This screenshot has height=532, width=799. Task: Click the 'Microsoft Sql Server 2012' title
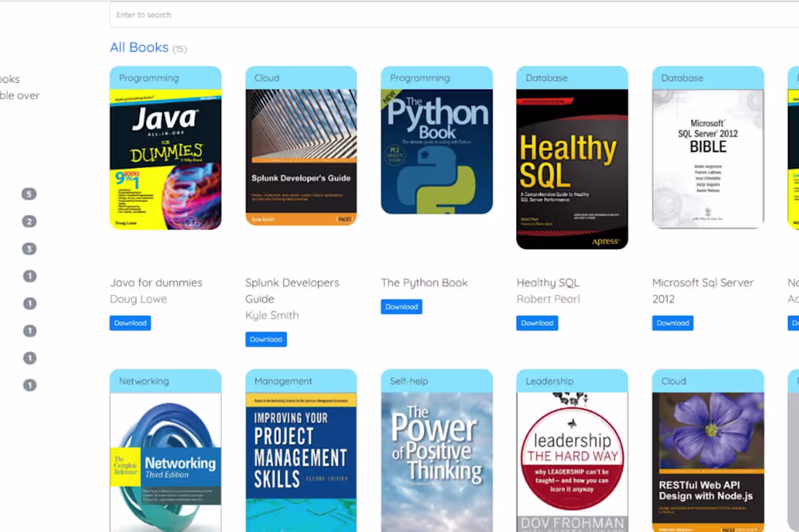[702, 291]
